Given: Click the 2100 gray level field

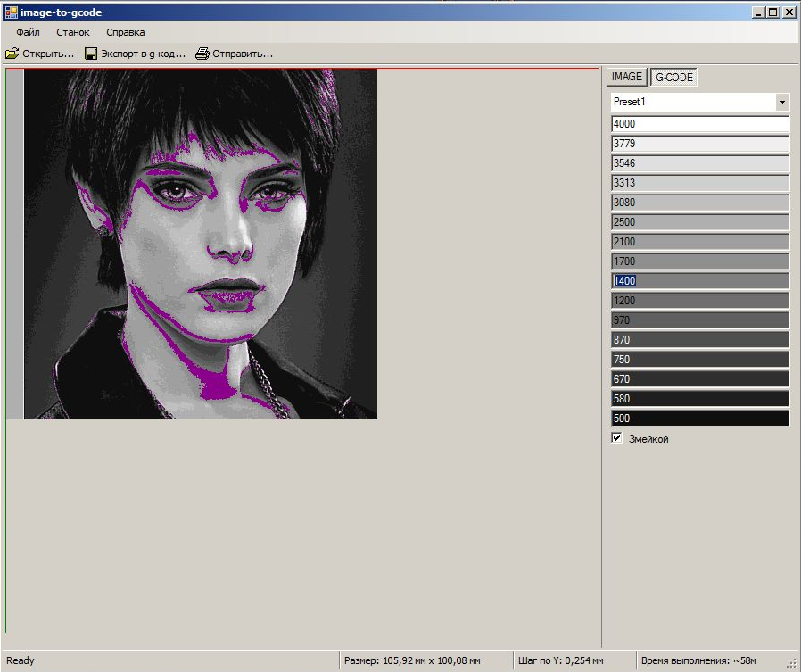Looking at the screenshot, I should pos(700,242).
